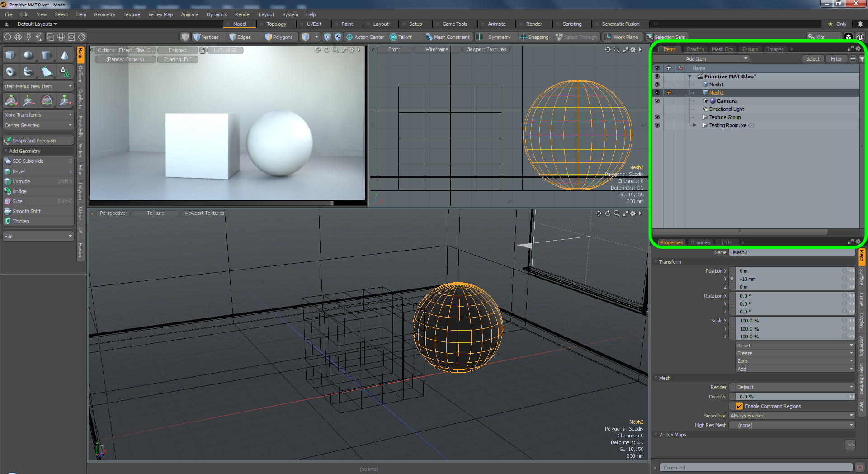
Task: Expand the Testing Room.lxe tree item
Action: 695,125
